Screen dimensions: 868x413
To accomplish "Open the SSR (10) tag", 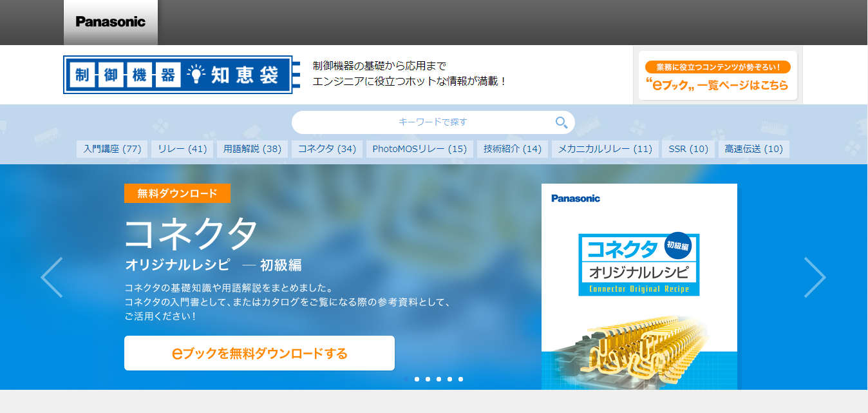I will pos(688,149).
